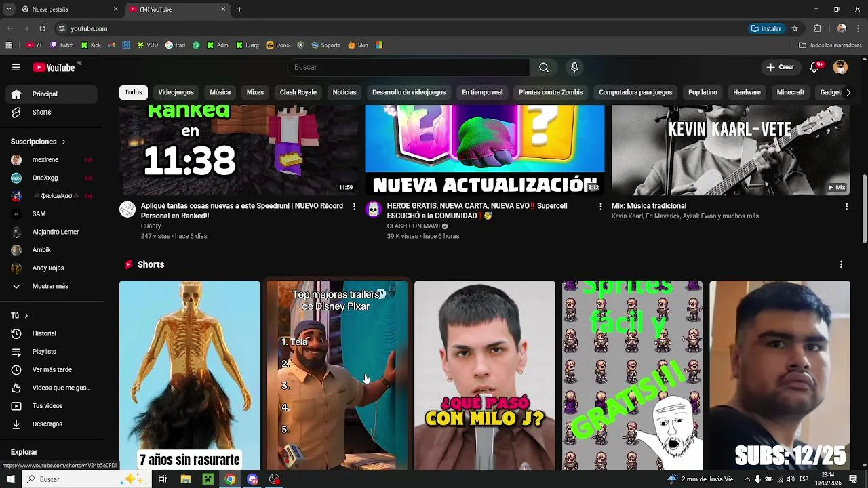Open Chrome from the taskbar
The height and width of the screenshot is (488, 868).
pos(230,479)
